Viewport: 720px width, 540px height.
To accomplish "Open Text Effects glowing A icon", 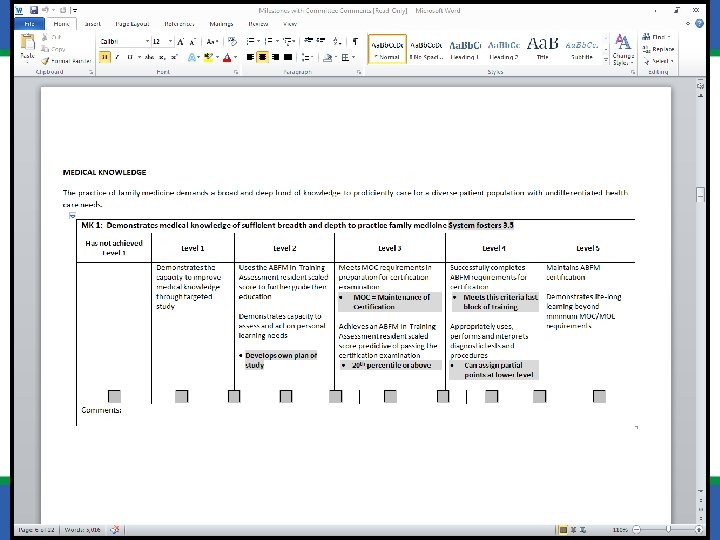I will click(191, 57).
